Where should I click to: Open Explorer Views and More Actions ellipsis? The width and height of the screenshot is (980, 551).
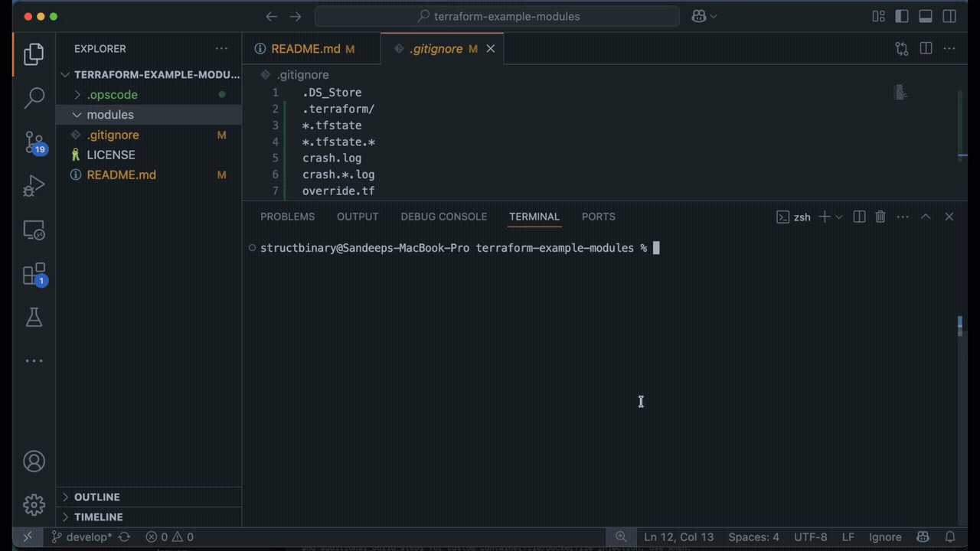coord(221,48)
